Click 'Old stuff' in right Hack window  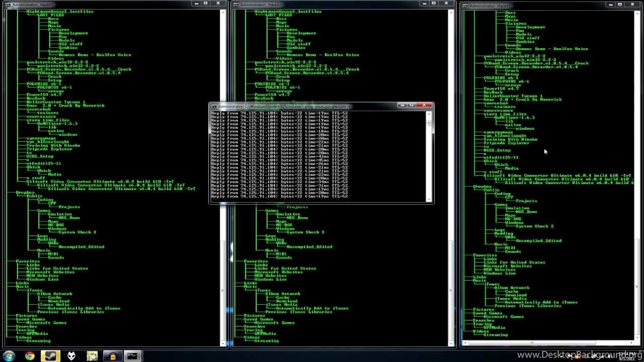pos(528,38)
